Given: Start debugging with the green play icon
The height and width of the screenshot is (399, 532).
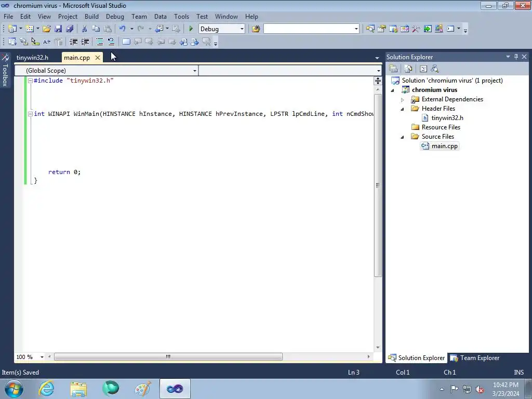Looking at the screenshot, I should (191, 29).
